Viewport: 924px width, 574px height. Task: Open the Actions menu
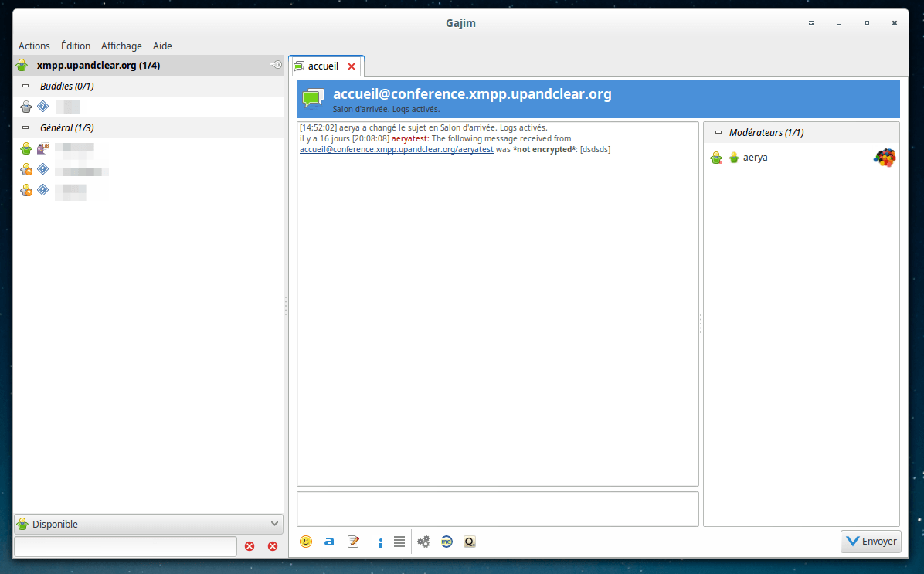[x=34, y=46]
